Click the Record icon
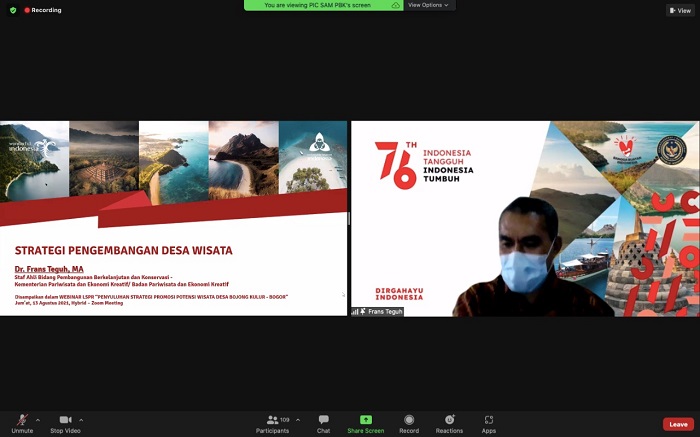The image size is (700, 437). (408, 422)
